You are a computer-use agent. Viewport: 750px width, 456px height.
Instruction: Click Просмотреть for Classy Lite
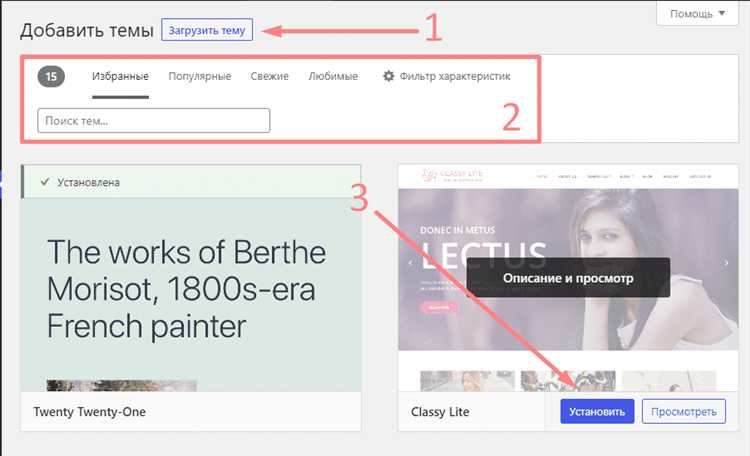(684, 412)
